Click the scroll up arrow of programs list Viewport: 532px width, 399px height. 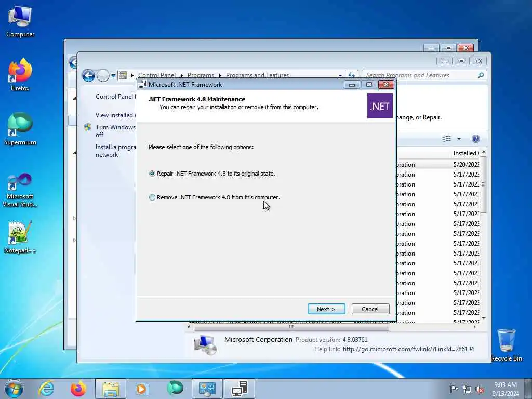click(x=484, y=152)
